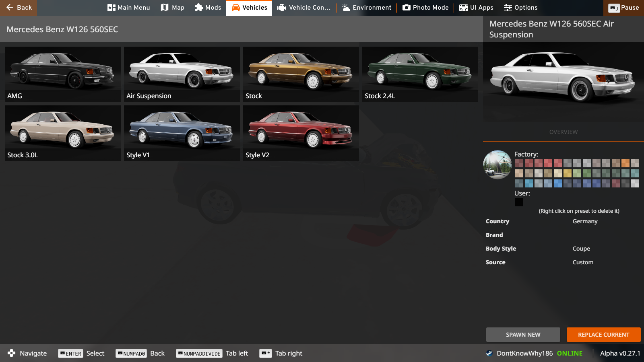
Task: Open Options via the sliders icon
Action: click(508, 8)
